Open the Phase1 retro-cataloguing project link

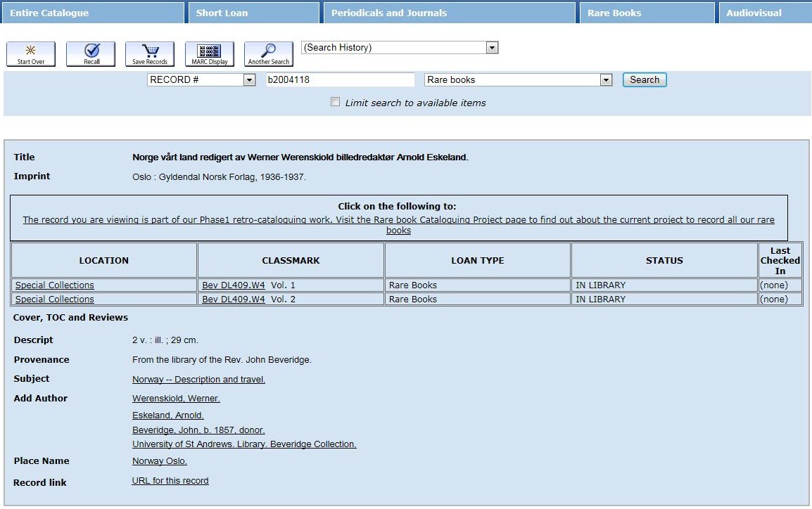coord(398,225)
